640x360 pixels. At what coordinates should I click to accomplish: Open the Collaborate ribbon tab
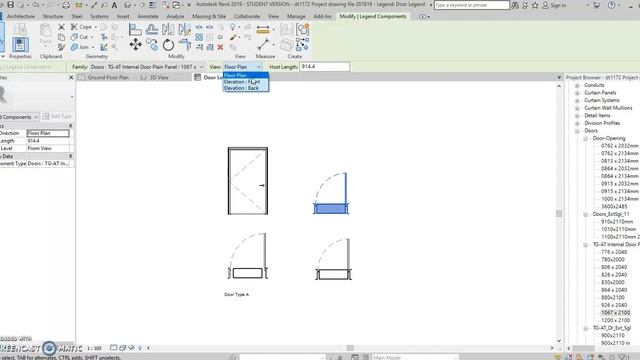pyautogui.click(x=247, y=16)
